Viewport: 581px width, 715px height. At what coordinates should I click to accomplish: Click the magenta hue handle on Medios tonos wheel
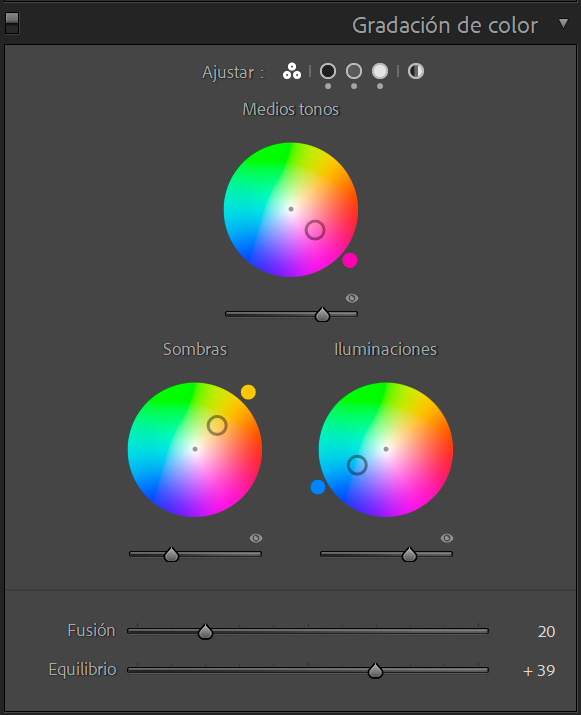pos(350,260)
